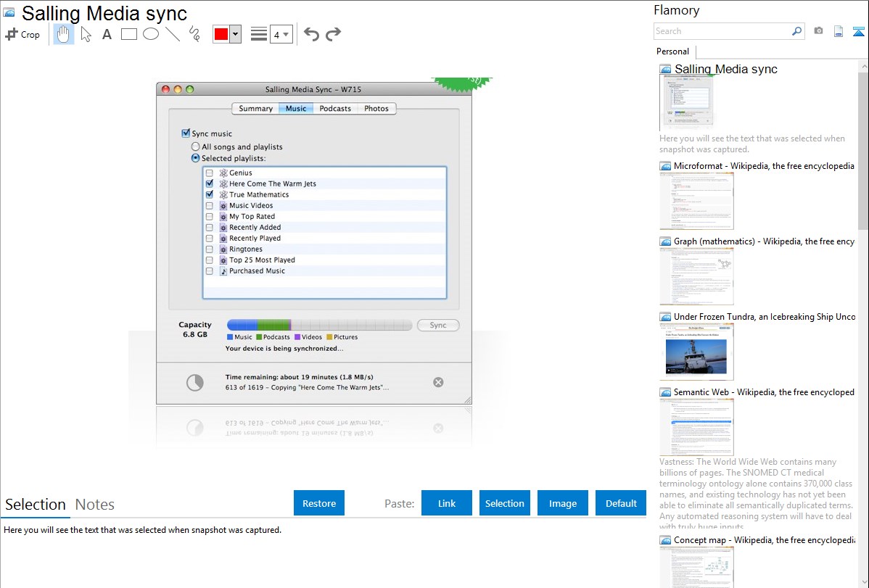Undo the last annotation

(311, 34)
